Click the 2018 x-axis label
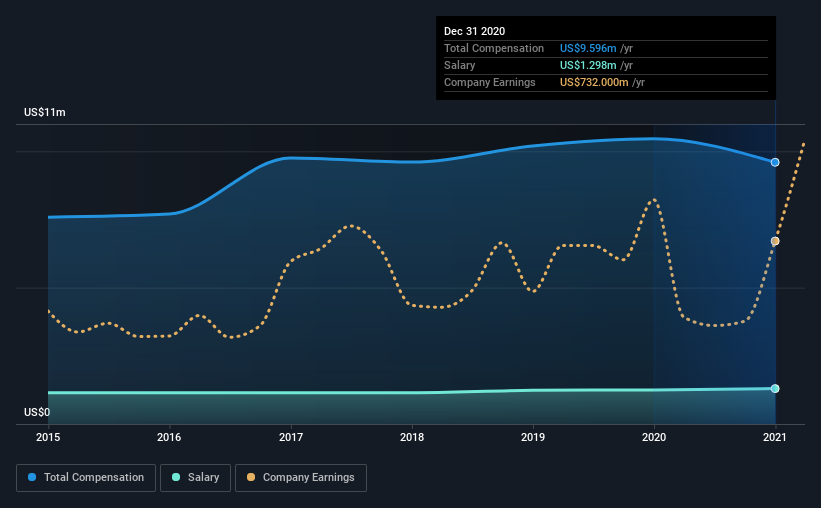 coord(412,437)
